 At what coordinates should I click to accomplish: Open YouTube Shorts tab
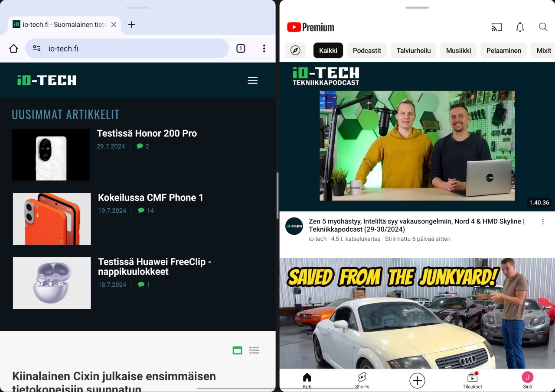point(362,381)
